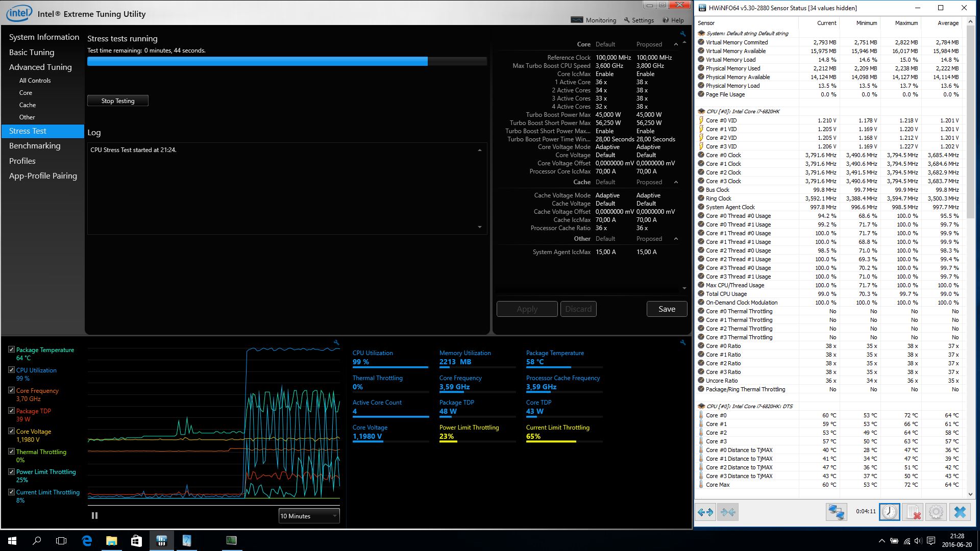Image resolution: width=980 pixels, height=551 pixels.
Task: Select All Controls under Advanced Tuning
Action: click(35, 81)
